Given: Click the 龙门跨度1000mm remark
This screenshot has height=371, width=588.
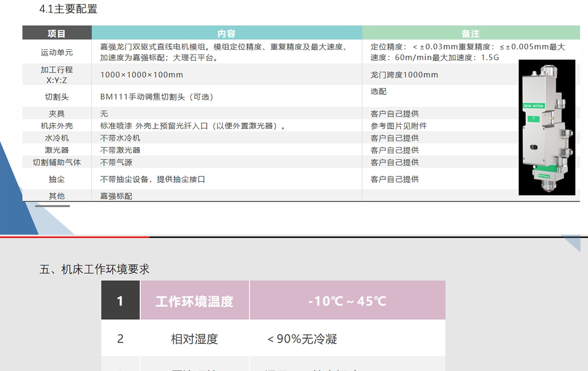Looking at the screenshot, I should [404, 75].
